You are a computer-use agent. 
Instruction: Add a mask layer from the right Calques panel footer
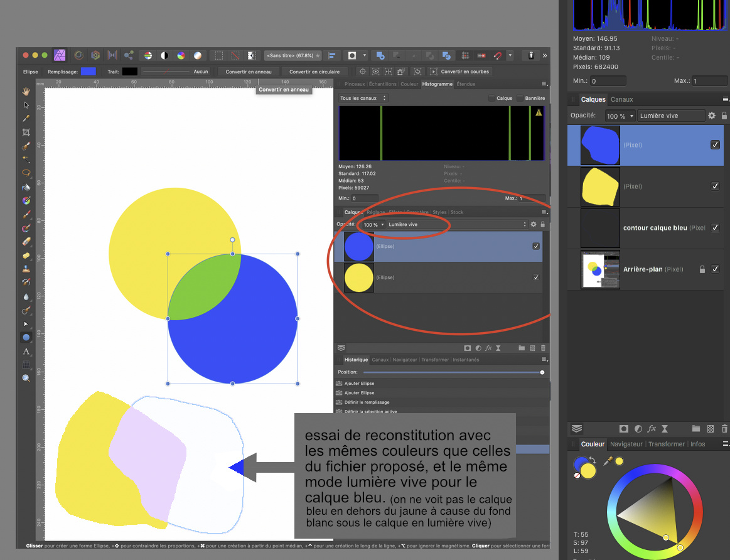tap(624, 429)
